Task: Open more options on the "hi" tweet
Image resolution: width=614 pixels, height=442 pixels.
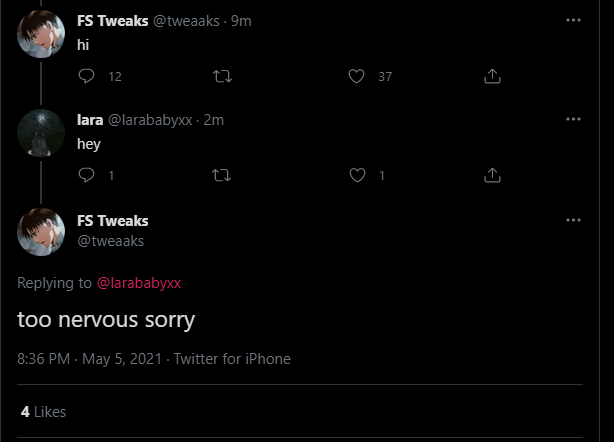Action: click(x=573, y=20)
